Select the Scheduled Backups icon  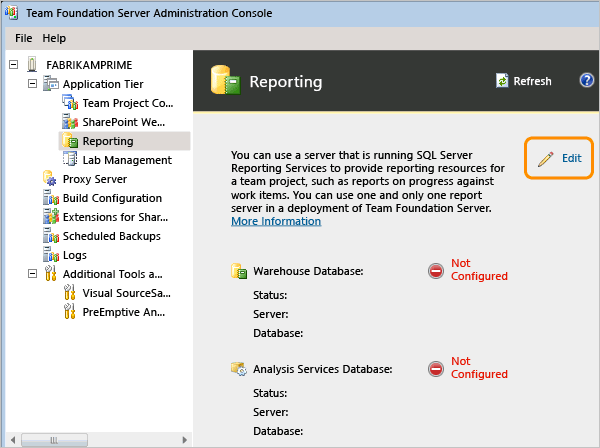tap(50, 237)
